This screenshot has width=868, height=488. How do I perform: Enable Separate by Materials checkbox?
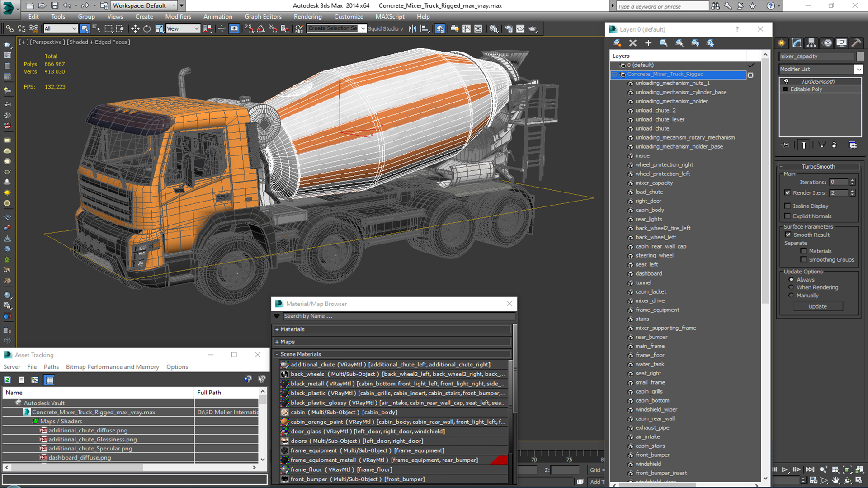pos(803,251)
